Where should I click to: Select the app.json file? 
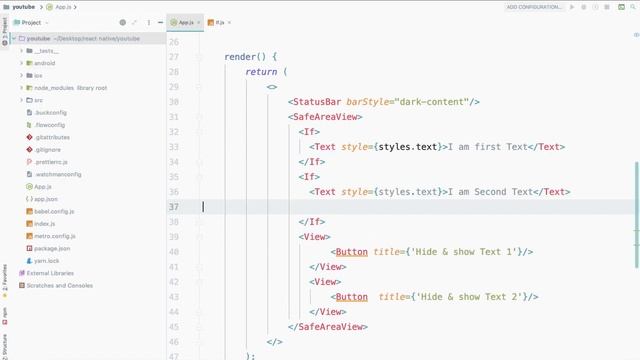[42, 199]
